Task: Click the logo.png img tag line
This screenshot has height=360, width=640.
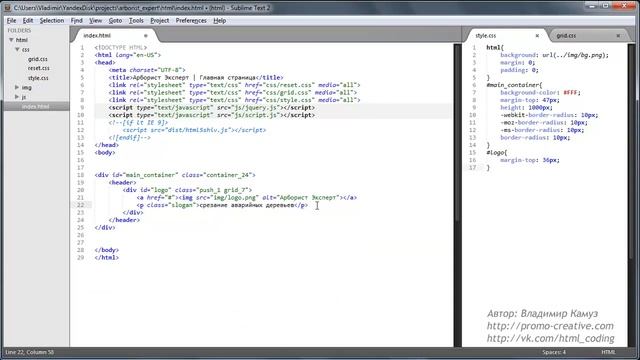Action: (x=247, y=198)
